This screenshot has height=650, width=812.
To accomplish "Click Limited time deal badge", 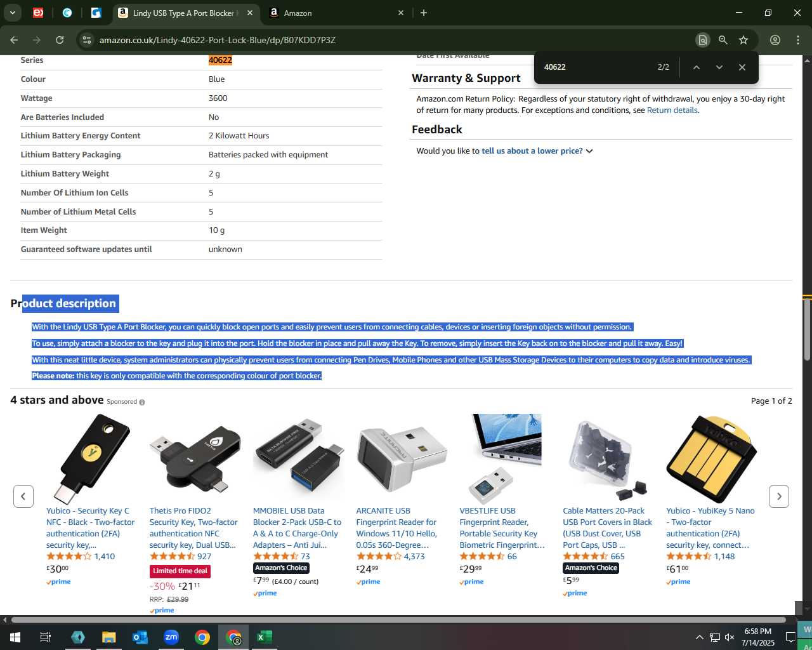I will 180,571.
